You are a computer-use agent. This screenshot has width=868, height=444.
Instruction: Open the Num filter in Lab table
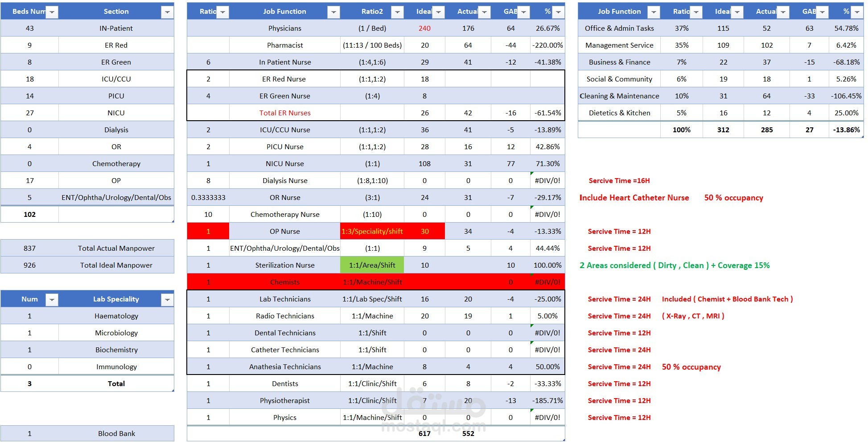click(x=52, y=300)
